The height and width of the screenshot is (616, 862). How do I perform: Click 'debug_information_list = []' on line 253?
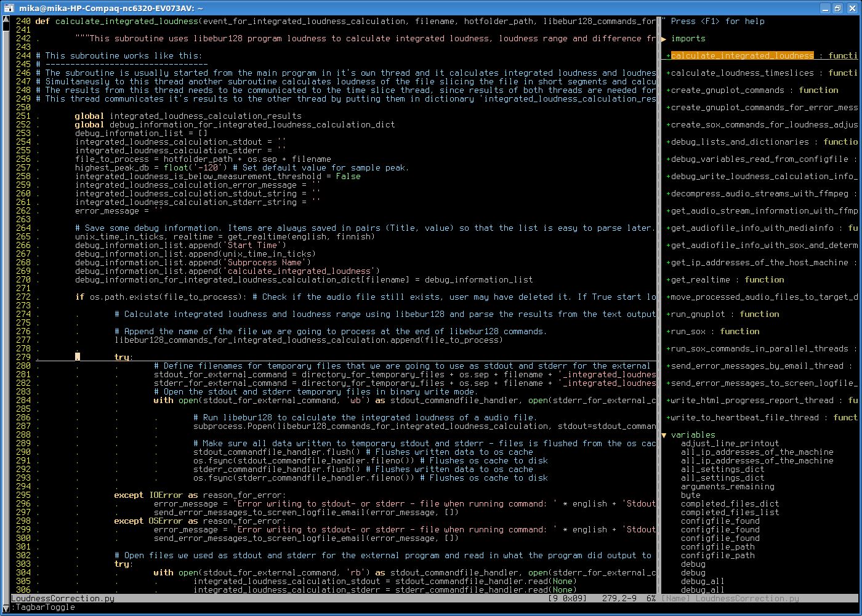tap(141, 134)
